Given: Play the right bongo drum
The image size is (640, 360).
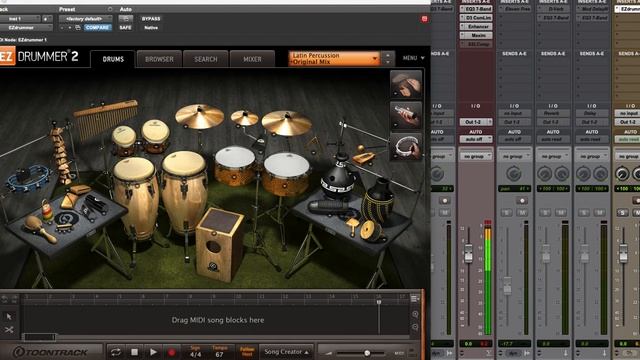Looking at the screenshot, I should (156, 136).
